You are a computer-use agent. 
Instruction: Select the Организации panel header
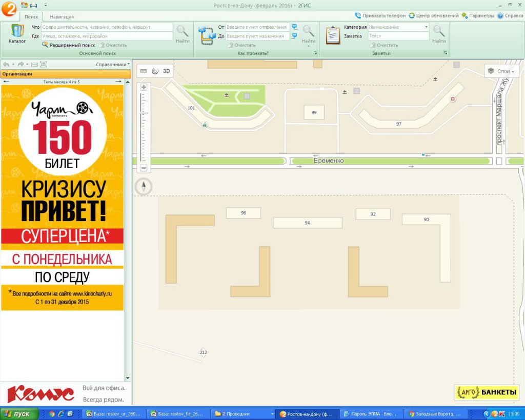click(66, 74)
